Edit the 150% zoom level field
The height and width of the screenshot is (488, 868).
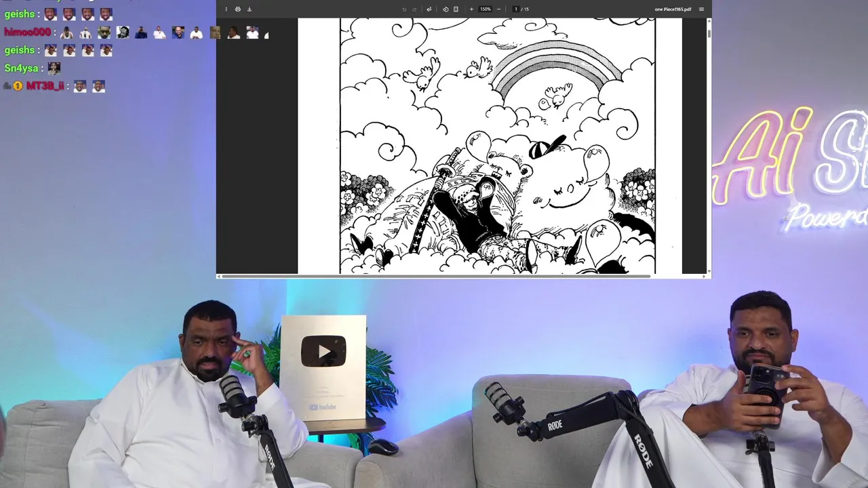pyautogui.click(x=486, y=9)
